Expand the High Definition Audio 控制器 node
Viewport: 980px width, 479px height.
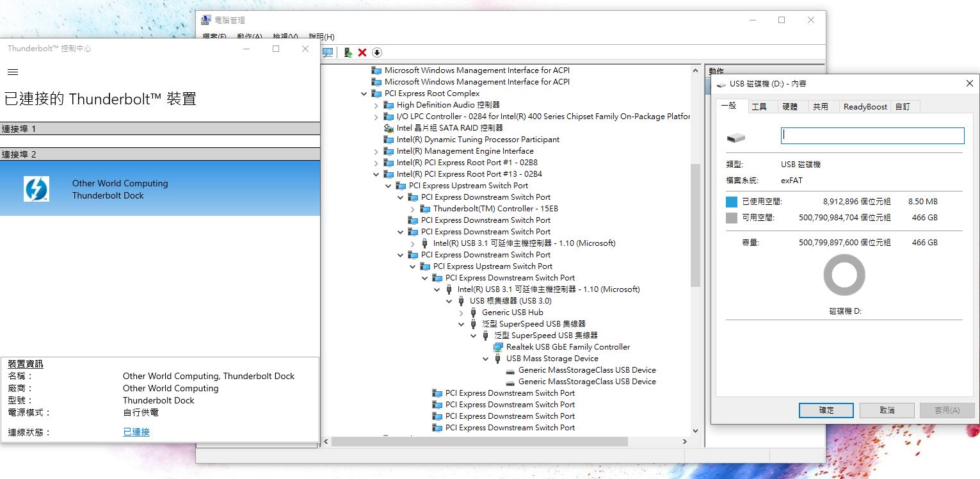coord(376,105)
